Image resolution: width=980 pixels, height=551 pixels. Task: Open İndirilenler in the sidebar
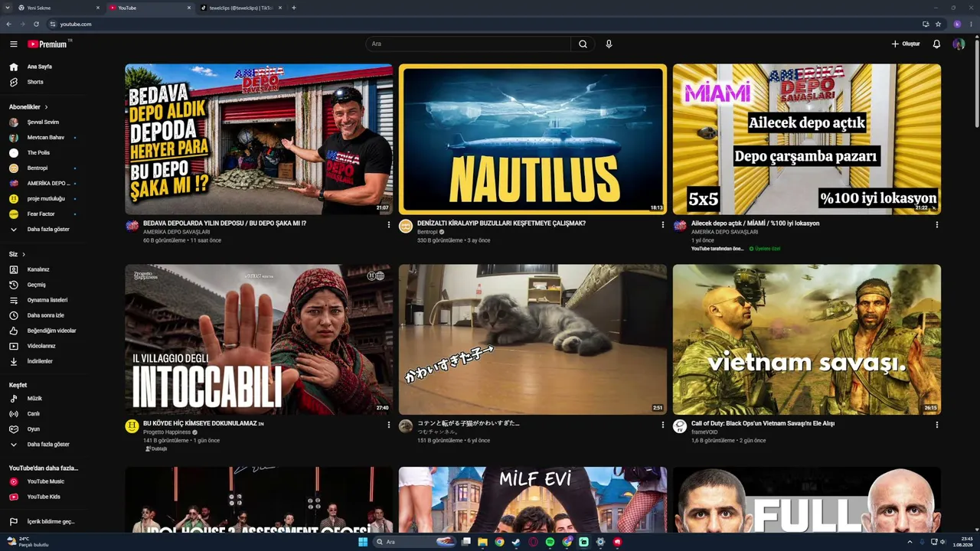click(x=40, y=361)
